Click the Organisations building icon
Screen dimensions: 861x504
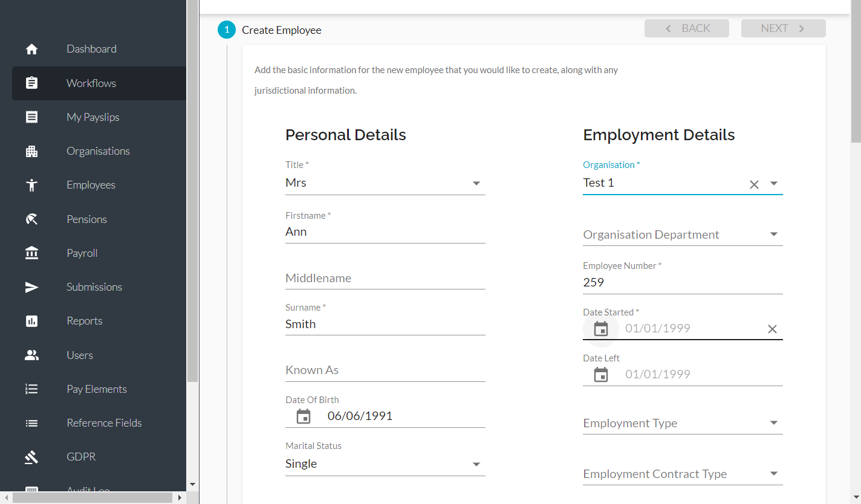[32, 151]
